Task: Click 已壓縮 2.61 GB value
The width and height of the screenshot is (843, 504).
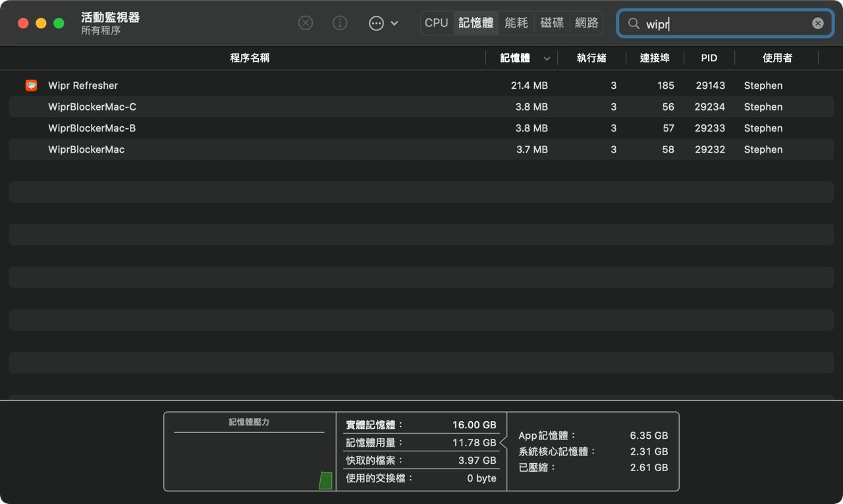Action: pyautogui.click(x=649, y=467)
